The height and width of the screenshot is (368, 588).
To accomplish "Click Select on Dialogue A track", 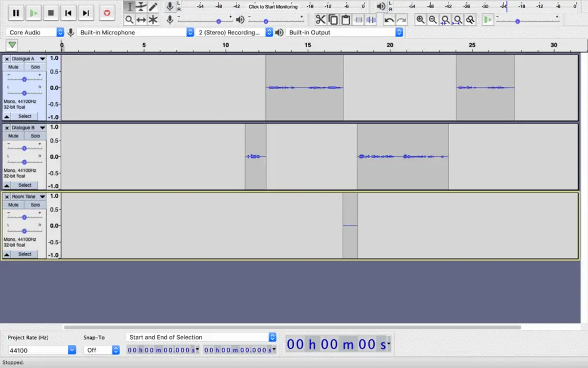I will click(25, 116).
